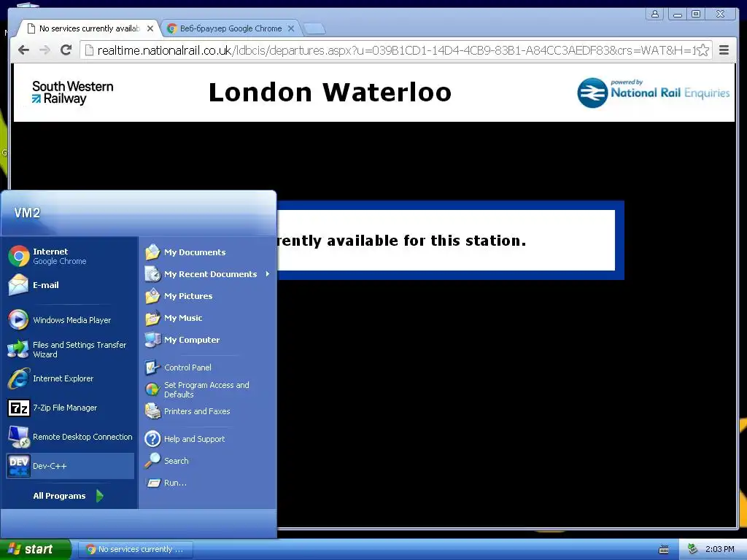This screenshot has width=747, height=560.
Task: Click the address bar URL field
Action: click(395, 50)
